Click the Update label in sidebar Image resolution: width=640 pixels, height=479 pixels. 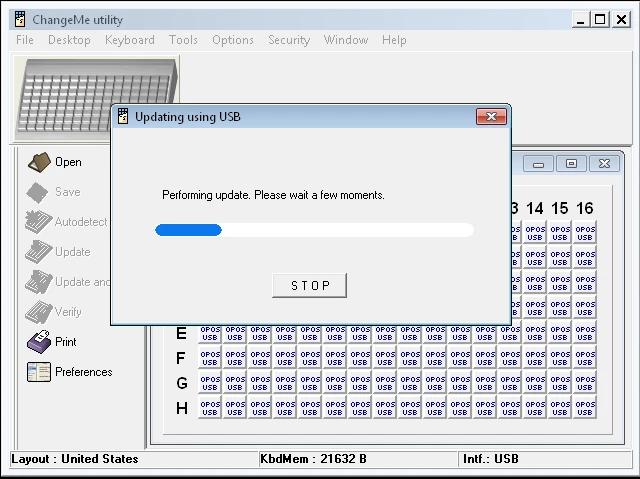click(x=73, y=252)
